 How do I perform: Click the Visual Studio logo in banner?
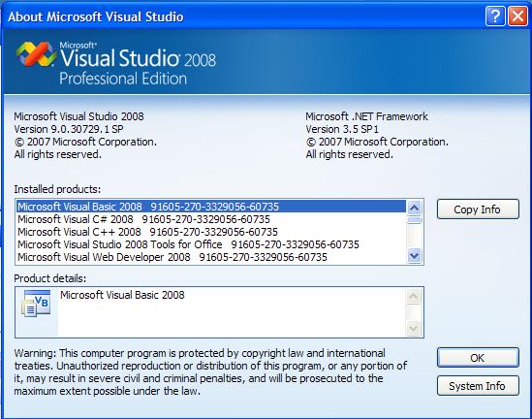click(x=36, y=54)
